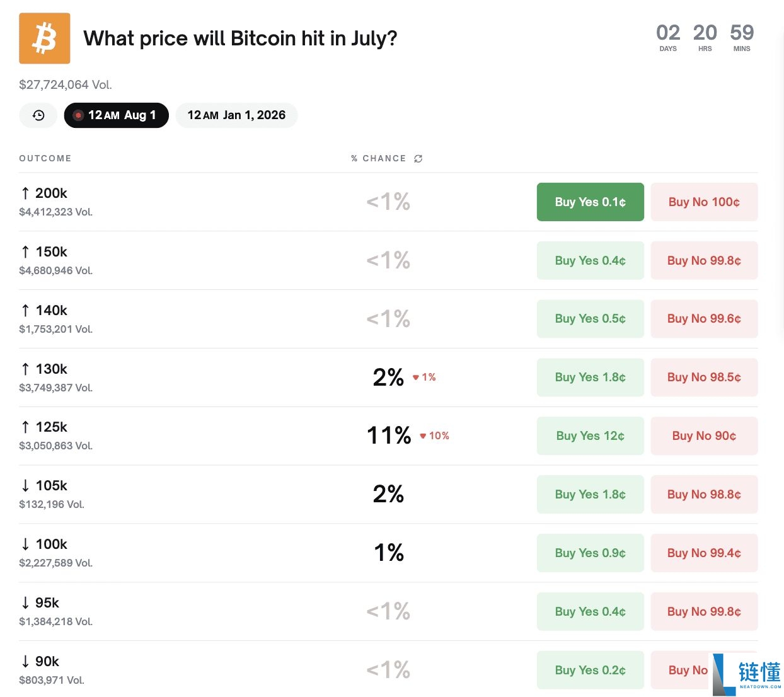Click the refresh icon beside % Chance
This screenshot has width=784, height=697.
coord(418,159)
